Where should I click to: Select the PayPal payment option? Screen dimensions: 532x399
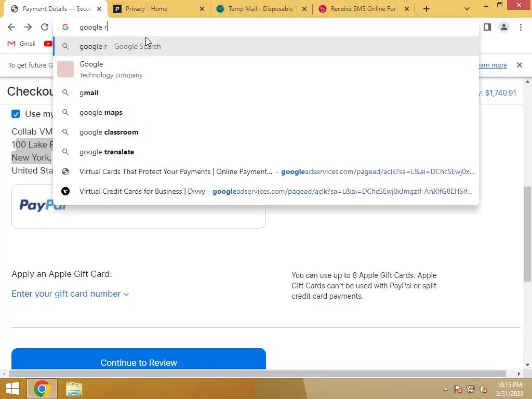coord(138,206)
